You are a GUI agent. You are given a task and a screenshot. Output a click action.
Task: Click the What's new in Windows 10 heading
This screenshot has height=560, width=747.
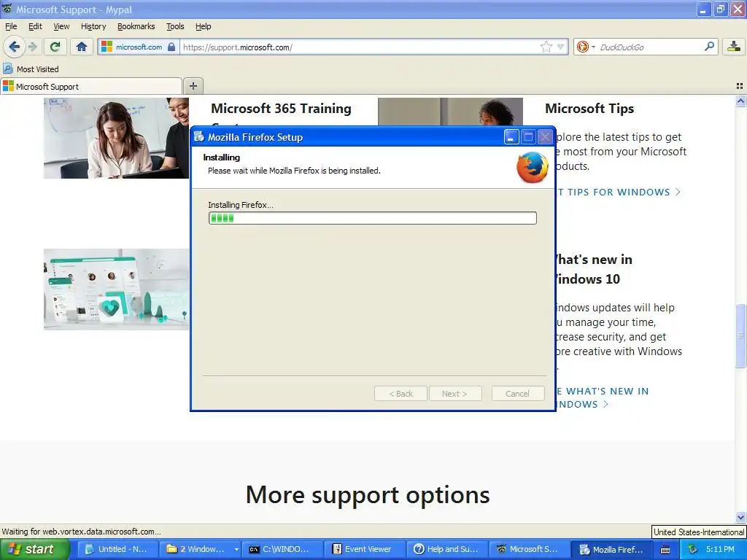[x=594, y=269]
